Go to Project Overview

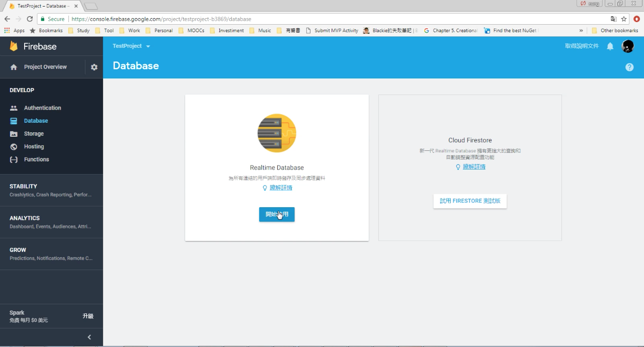45,67
